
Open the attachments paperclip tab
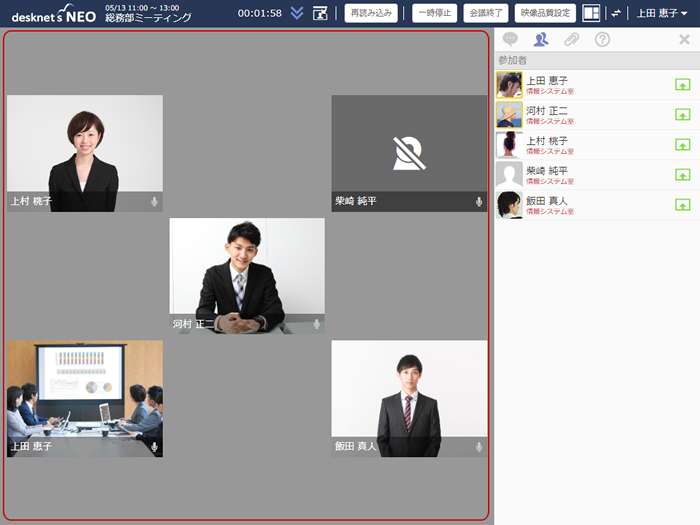571,40
